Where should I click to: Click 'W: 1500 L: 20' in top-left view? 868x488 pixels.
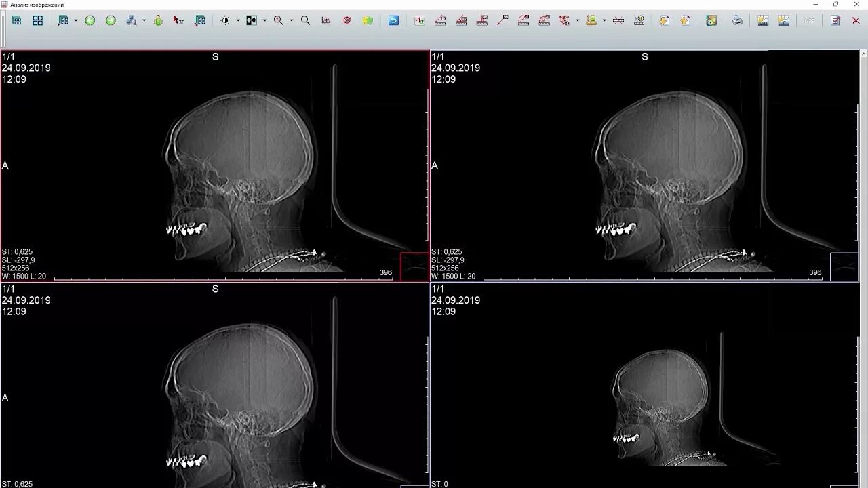pos(24,277)
